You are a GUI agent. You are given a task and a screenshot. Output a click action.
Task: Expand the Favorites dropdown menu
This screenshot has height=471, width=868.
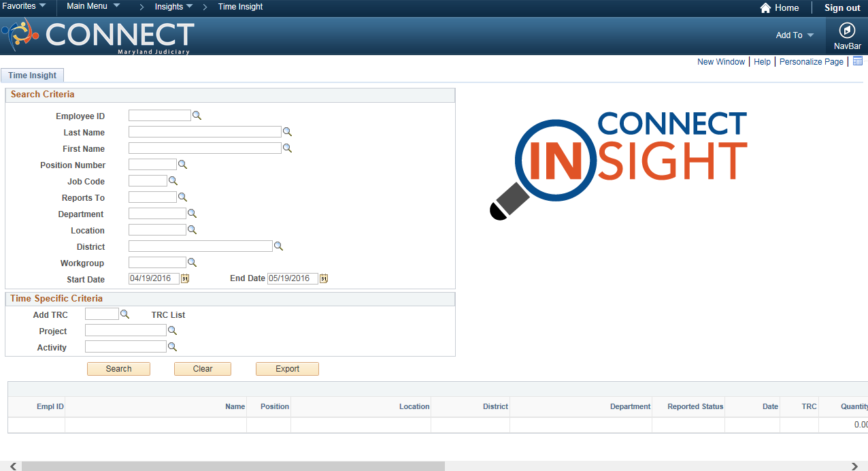coord(24,6)
